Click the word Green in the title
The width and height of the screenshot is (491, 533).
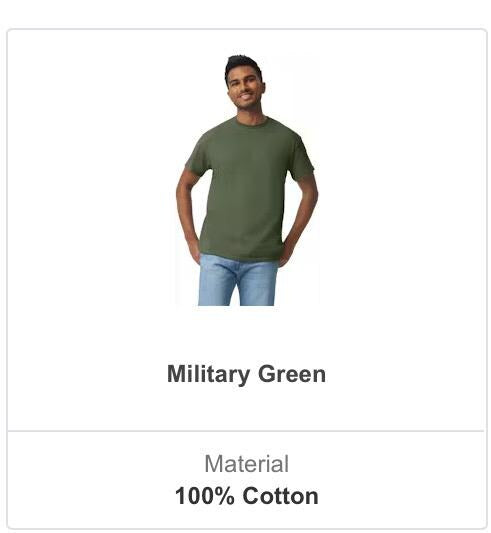292,374
